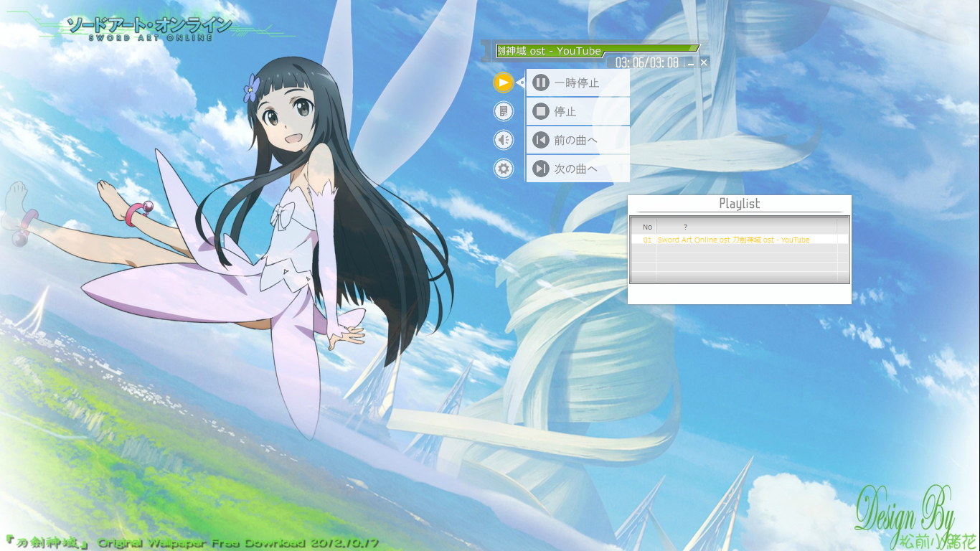The image size is (980, 551).
Task: Close the music player widget
Action: pyautogui.click(x=704, y=62)
